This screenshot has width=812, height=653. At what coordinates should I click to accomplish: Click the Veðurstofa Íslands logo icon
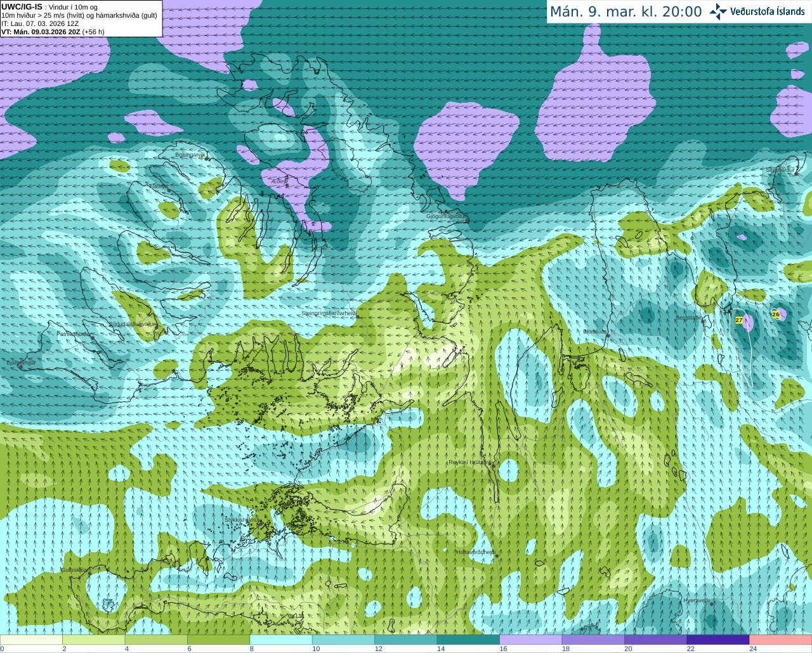(718, 11)
